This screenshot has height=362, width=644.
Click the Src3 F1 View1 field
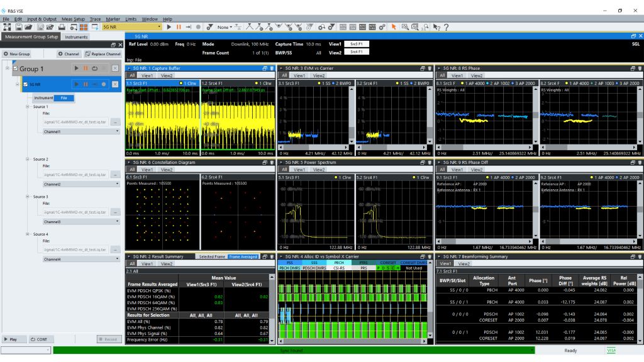point(357,44)
